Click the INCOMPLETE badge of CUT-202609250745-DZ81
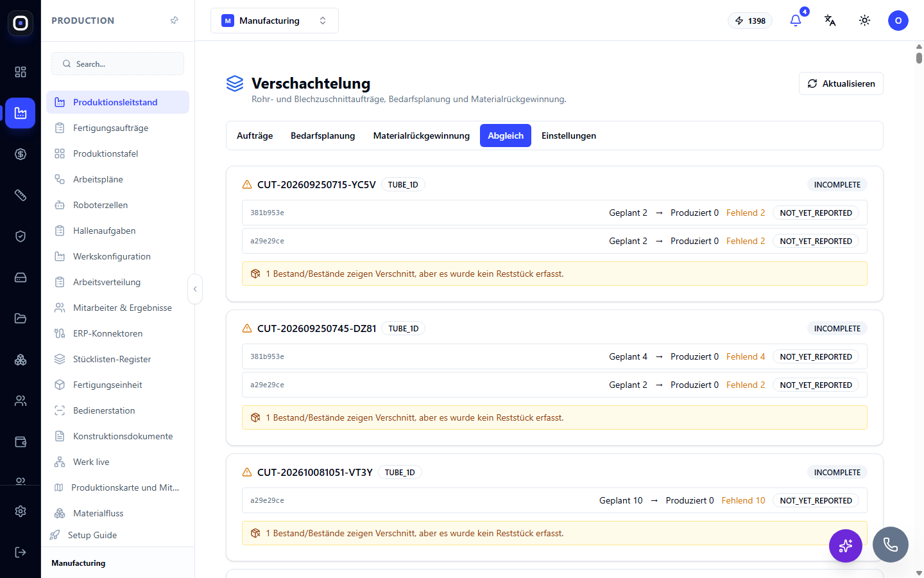This screenshot has height=578, width=924. tap(837, 328)
